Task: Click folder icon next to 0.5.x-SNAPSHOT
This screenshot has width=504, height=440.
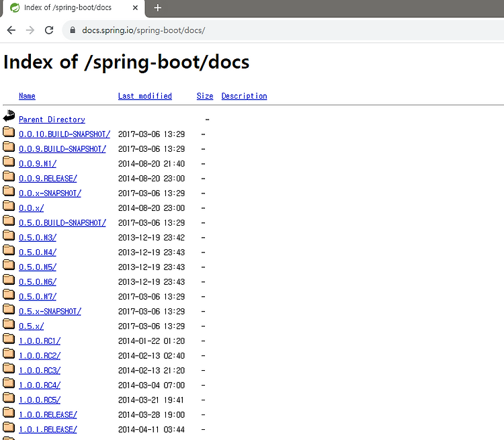Action: [x=9, y=309]
